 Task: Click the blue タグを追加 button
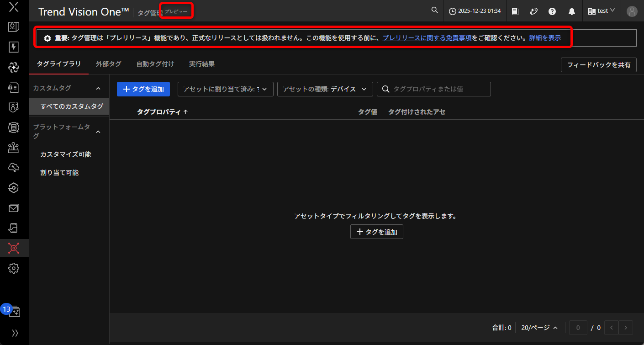click(143, 89)
